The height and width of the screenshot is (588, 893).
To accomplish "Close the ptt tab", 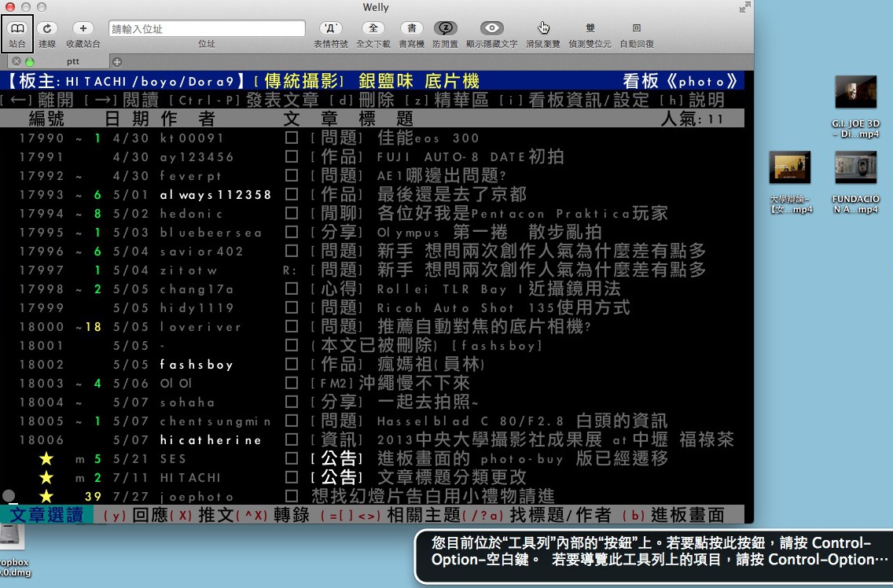I will tap(17, 61).
